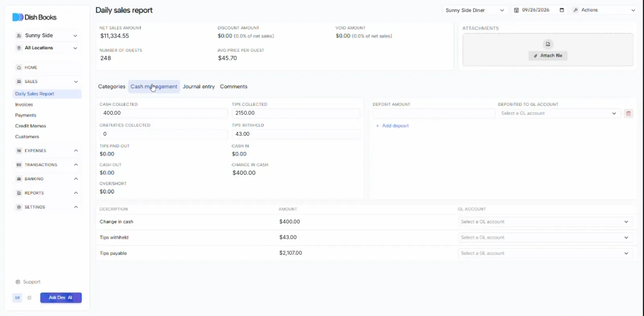Toggle the light/dark theme sun icon
The image size is (644, 316).
coord(29,298)
